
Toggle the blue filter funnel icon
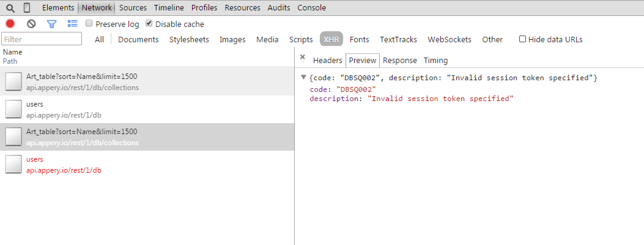pyautogui.click(x=52, y=24)
